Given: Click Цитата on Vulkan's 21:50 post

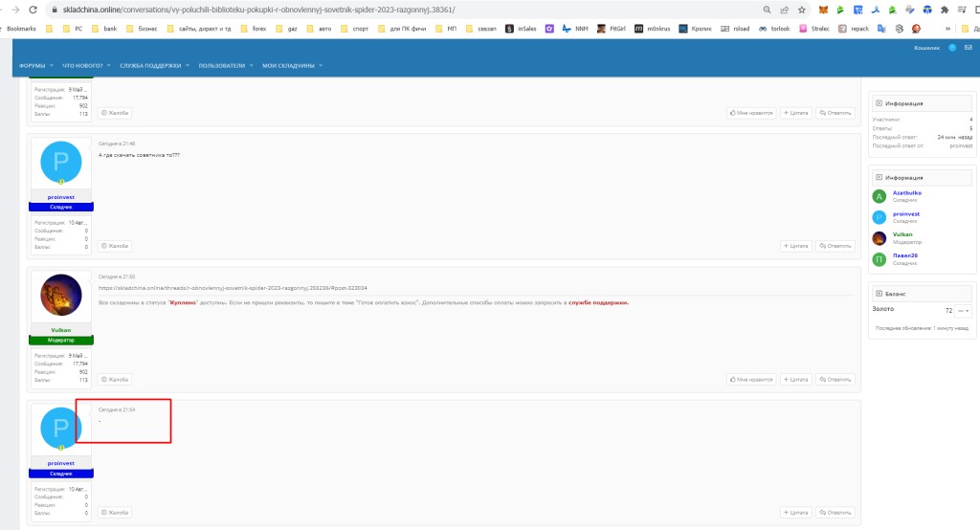Looking at the screenshot, I should 795,380.
